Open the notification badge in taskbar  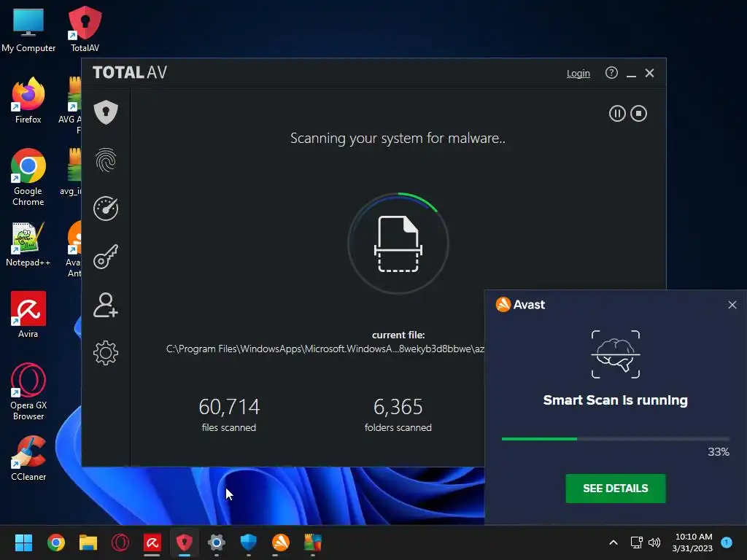click(727, 542)
